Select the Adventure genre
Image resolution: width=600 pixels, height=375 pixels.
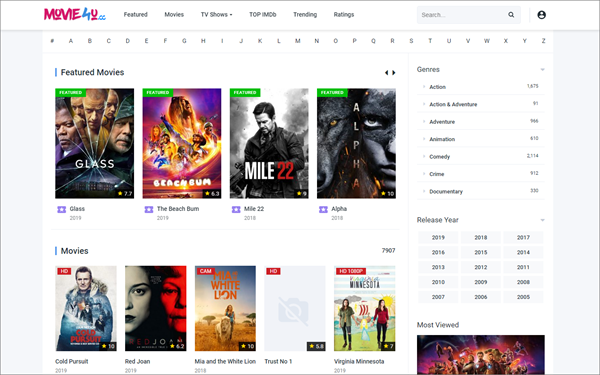tap(442, 122)
